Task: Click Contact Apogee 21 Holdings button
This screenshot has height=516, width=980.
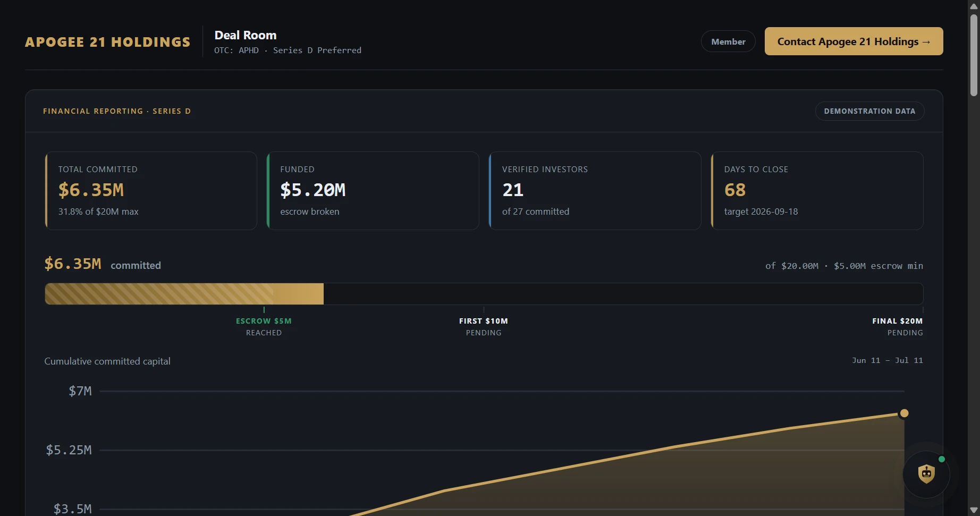Action: 854,41
